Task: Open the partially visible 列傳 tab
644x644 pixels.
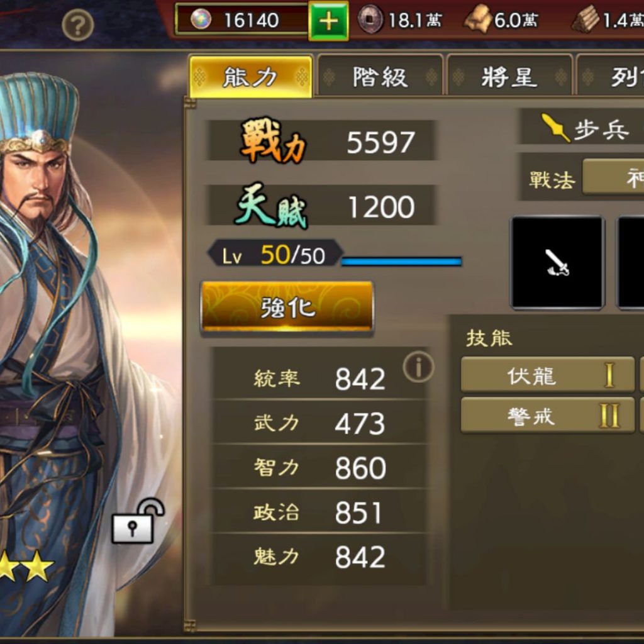Action: (x=610, y=76)
